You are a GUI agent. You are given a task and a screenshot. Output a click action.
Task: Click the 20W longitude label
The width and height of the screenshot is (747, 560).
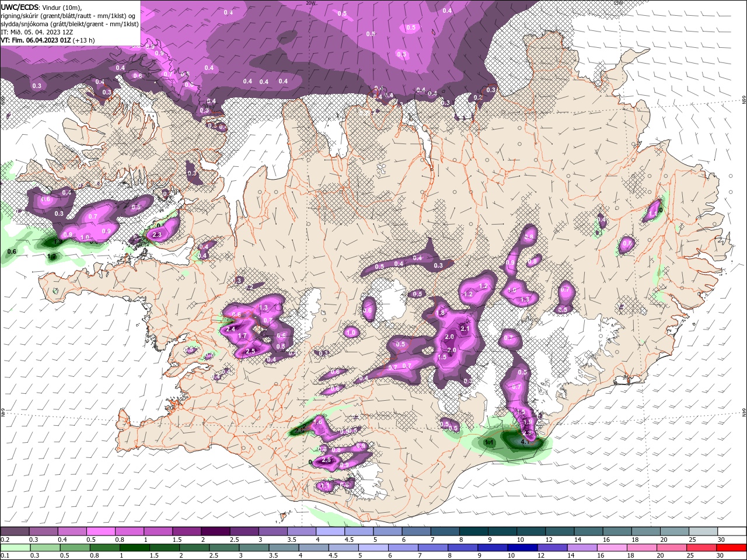[310, 3]
